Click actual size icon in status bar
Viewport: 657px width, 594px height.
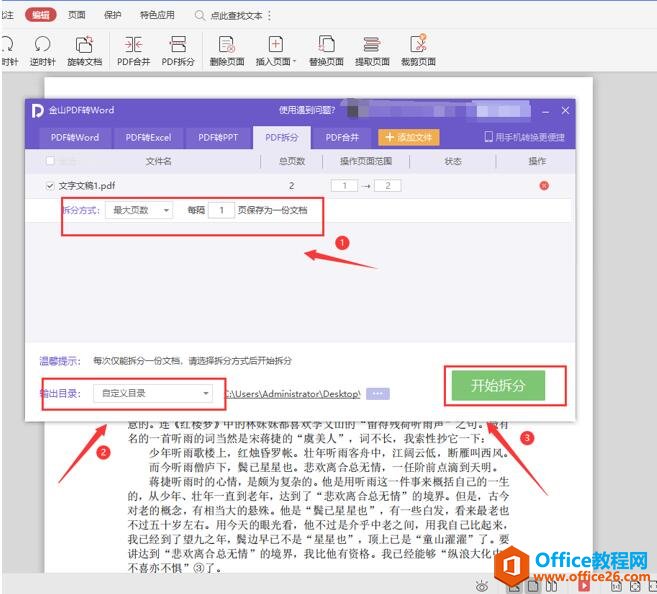pos(616,586)
